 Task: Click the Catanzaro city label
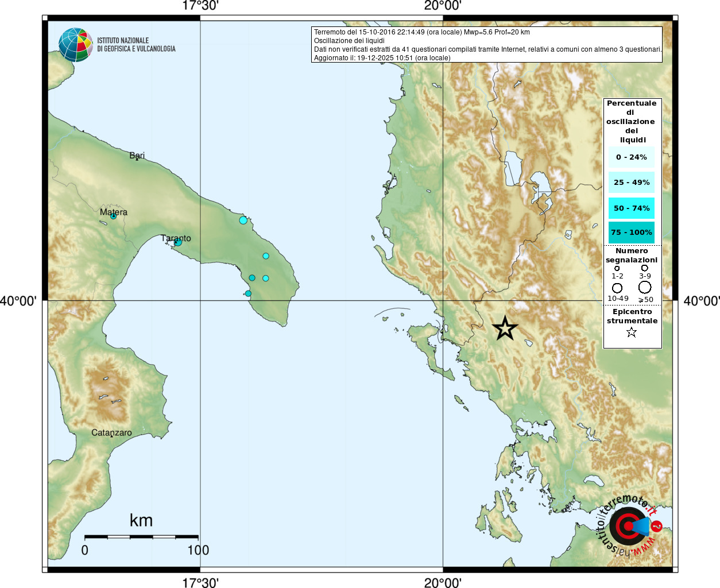click(111, 432)
